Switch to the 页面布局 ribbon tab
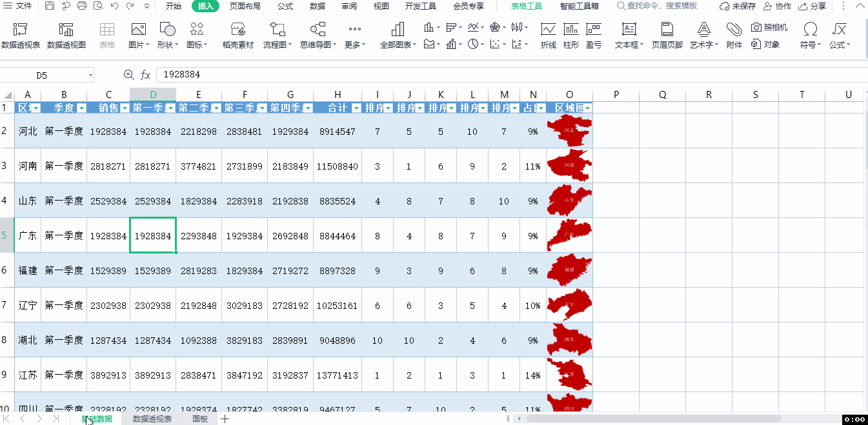This screenshot has height=425, width=868. point(245,6)
